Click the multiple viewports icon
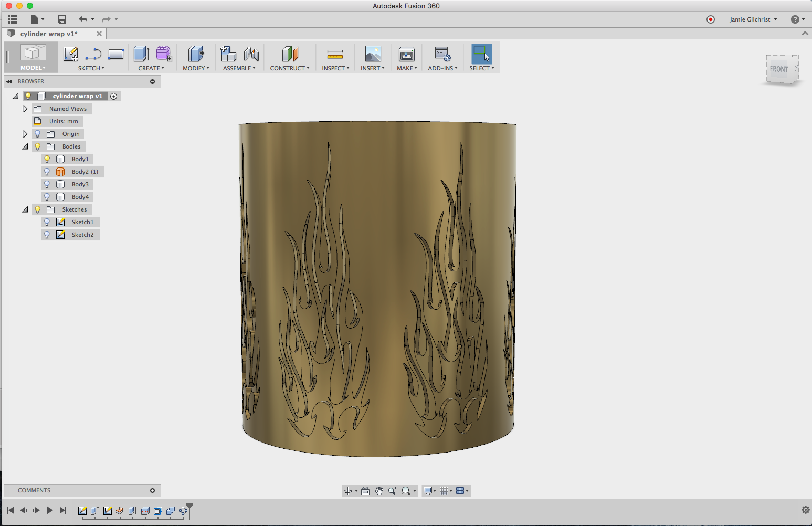 pyautogui.click(x=460, y=490)
